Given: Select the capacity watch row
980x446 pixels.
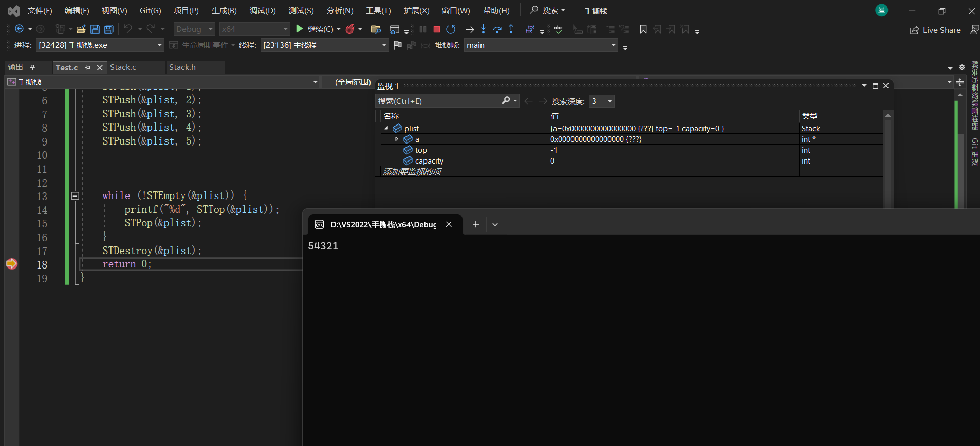Looking at the screenshot, I should (632, 160).
